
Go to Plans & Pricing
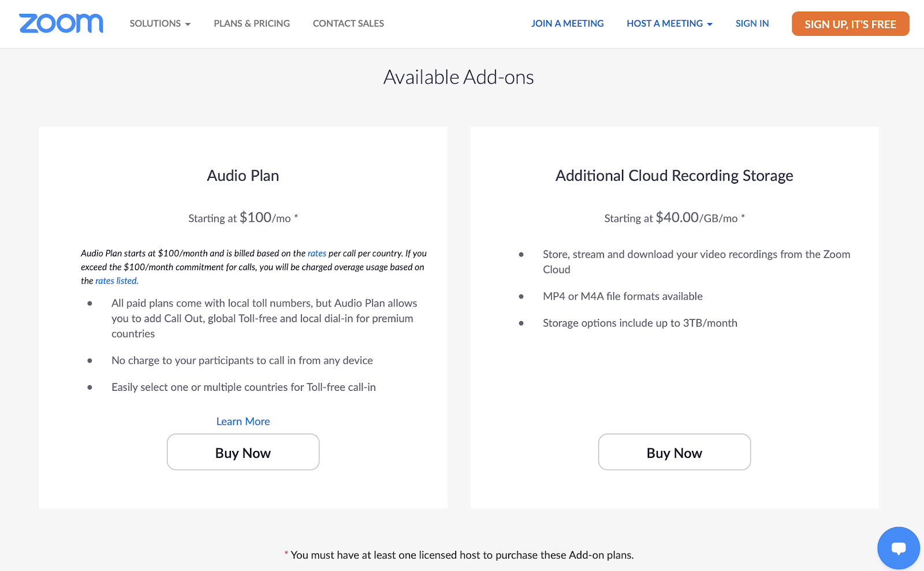point(252,24)
